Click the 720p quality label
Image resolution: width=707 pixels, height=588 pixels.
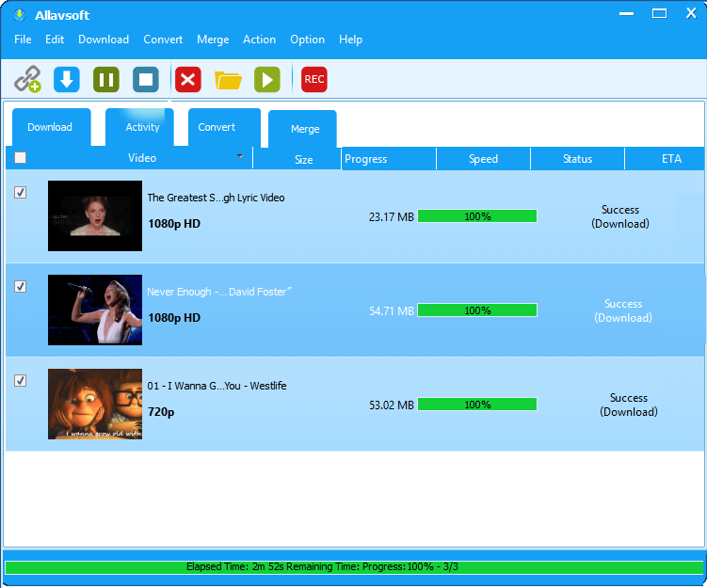(161, 412)
